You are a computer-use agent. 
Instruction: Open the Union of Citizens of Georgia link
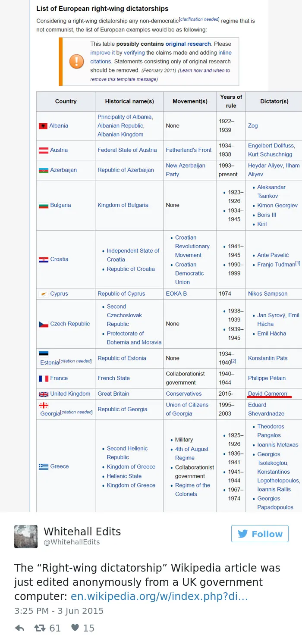pos(187,410)
